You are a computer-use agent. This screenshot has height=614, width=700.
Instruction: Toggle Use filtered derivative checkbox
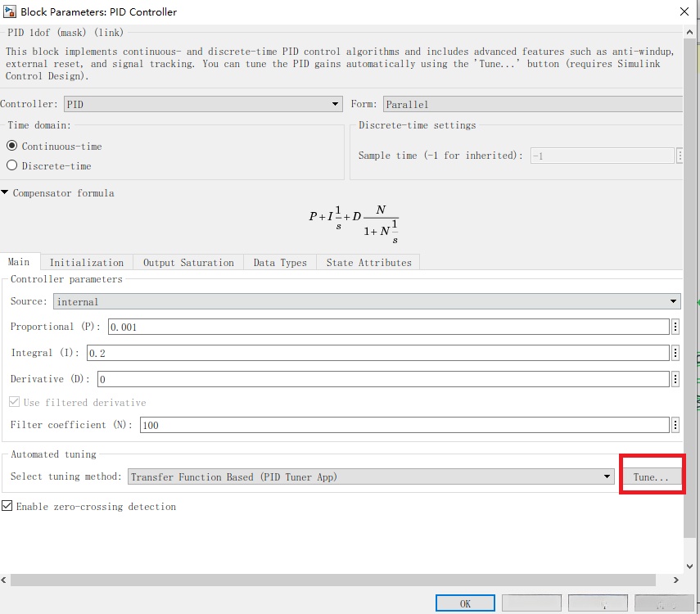(14, 402)
